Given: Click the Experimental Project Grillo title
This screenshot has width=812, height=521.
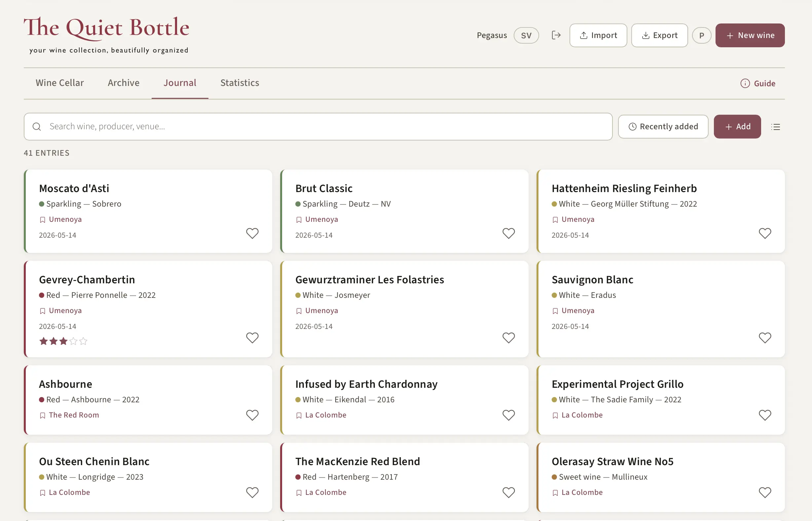Looking at the screenshot, I should coord(617,384).
